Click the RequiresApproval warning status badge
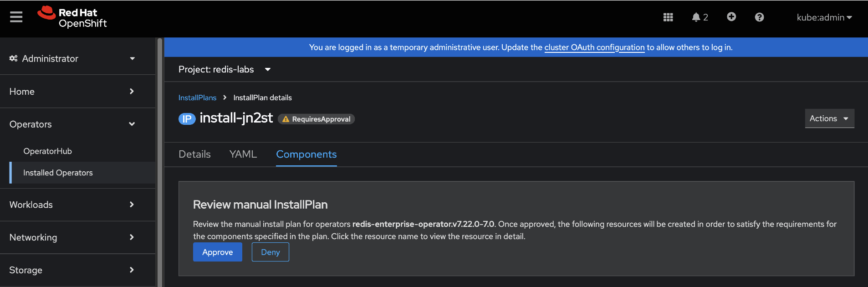The width and height of the screenshot is (868, 287). [x=317, y=119]
